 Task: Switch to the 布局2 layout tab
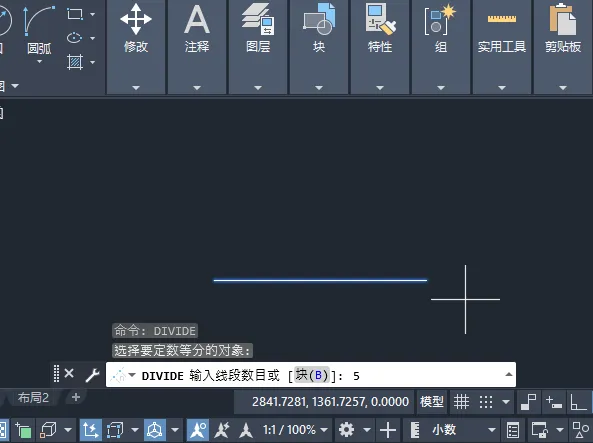[x=33, y=398]
